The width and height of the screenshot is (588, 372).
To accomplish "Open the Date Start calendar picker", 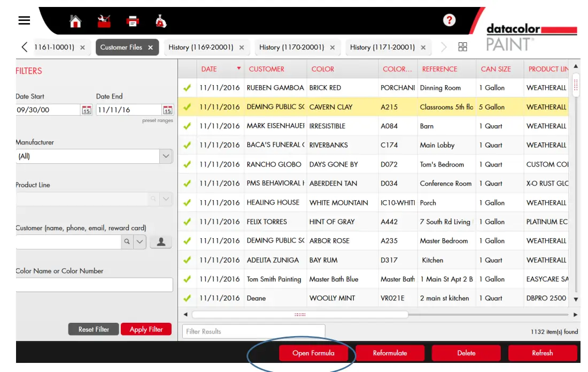I will pos(87,110).
